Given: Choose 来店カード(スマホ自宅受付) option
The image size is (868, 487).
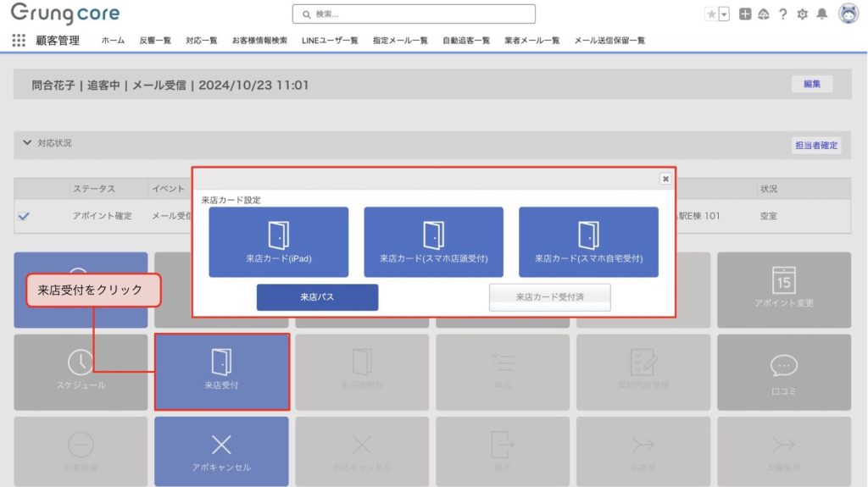Looking at the screenshot, I should coord(588,241).
